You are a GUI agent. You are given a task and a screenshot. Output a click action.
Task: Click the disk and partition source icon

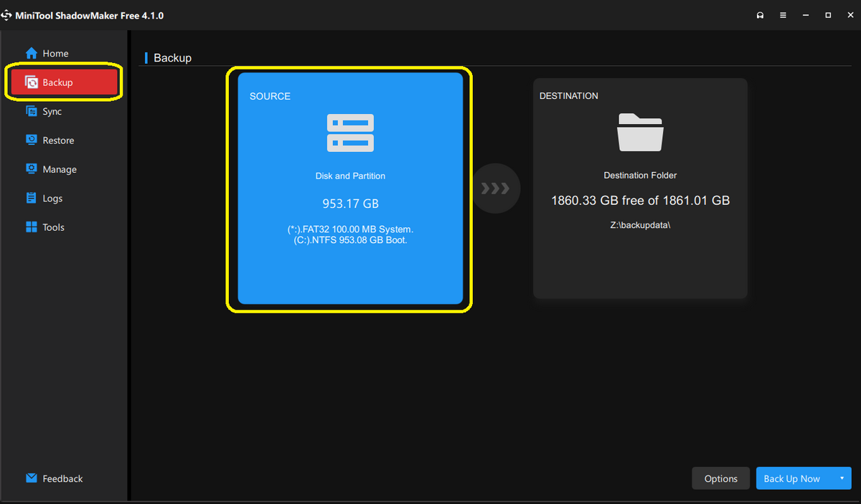click(x=350, y=133)
